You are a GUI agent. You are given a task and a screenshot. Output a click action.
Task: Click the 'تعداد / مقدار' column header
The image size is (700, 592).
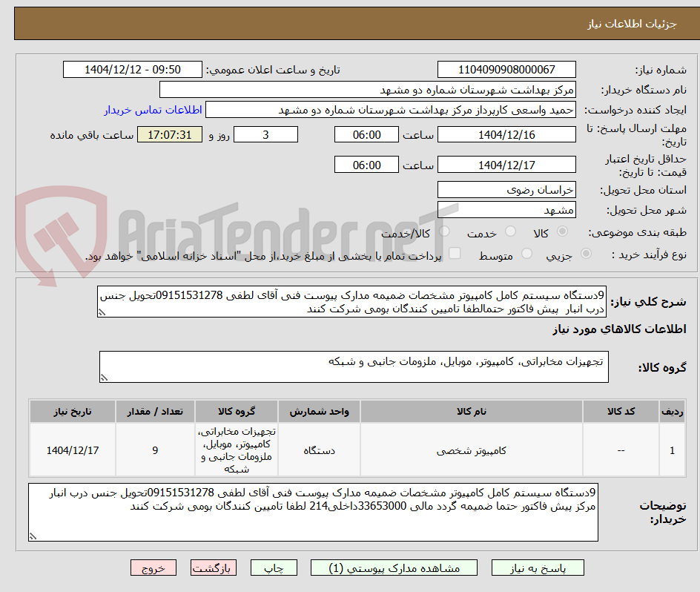point(155,412)
